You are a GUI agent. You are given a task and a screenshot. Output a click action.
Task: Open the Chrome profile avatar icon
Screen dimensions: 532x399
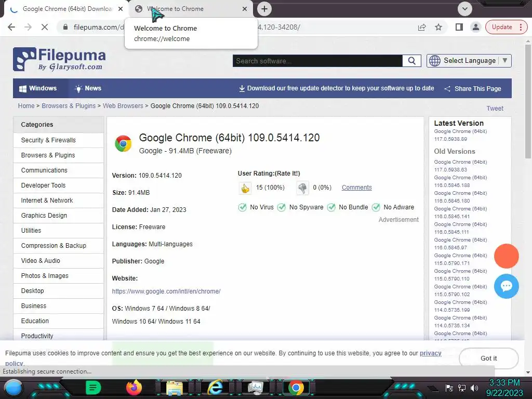pyautogui.click(x=476, y=27)
